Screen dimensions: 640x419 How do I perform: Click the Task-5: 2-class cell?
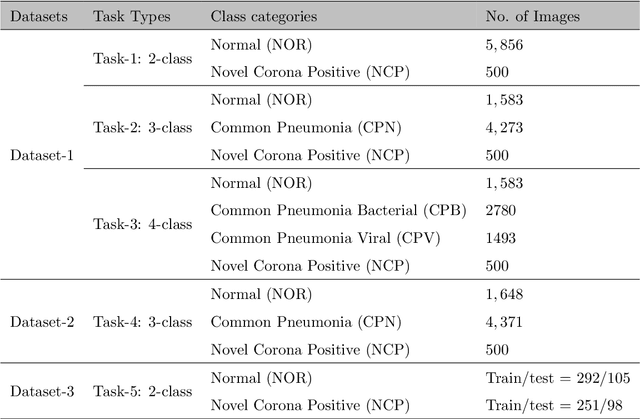click(x=142, y=391)
